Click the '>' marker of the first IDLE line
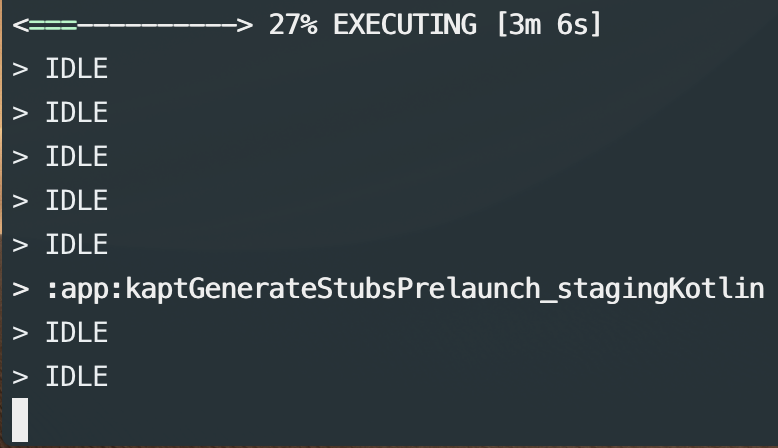The height and width of the screenshot is (448, 778). 21,69
